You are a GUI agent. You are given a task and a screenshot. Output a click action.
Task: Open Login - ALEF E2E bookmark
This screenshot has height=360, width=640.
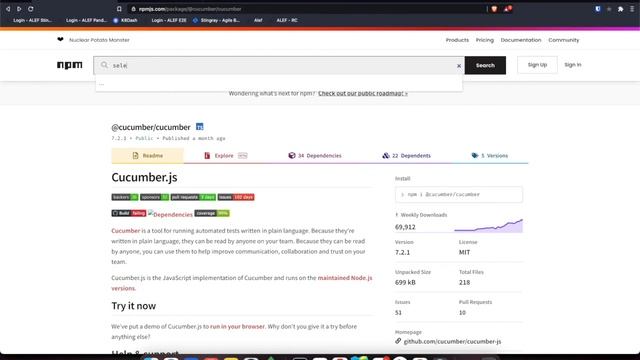(169, 20)
